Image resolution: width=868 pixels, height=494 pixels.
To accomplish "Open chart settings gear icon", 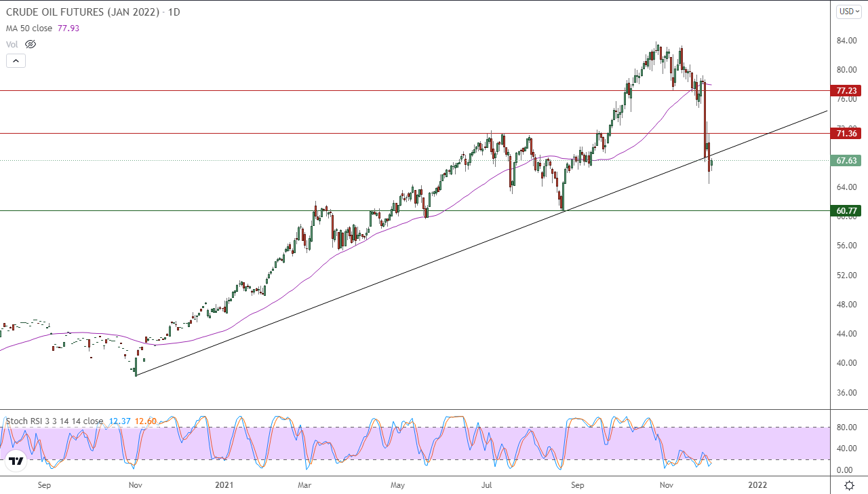I will 849,485.
